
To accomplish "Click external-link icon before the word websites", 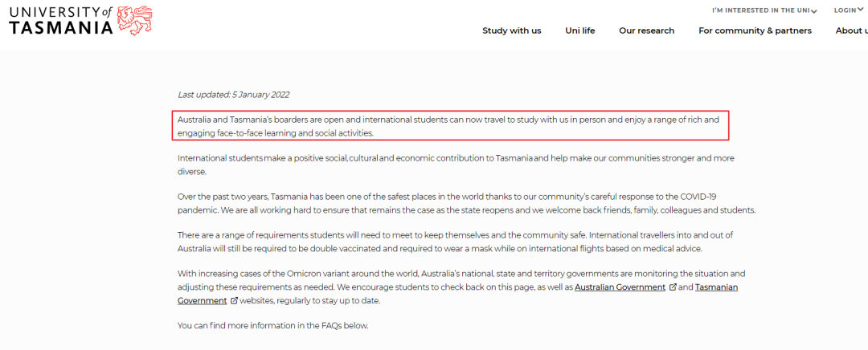I will tap(234, 301).
